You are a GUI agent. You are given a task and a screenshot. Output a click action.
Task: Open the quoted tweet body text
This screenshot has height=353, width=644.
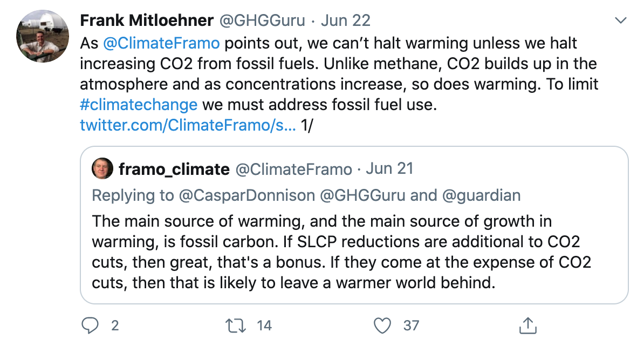(341, 252)
